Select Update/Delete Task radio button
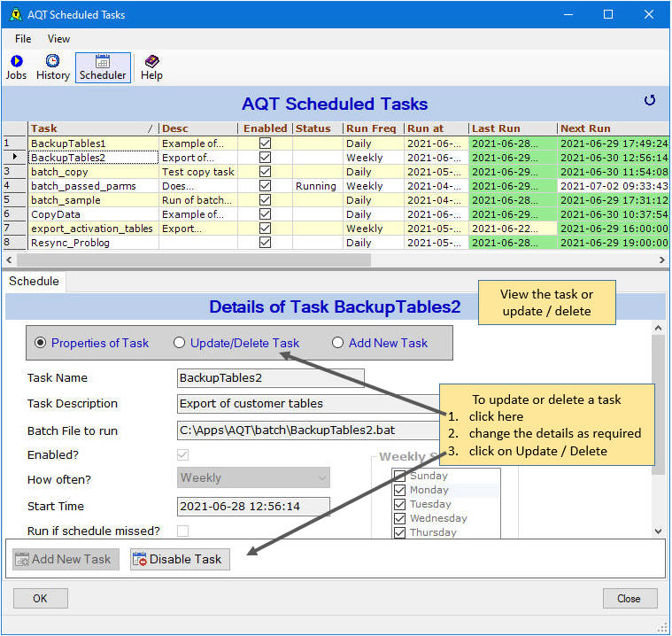 [x=179, y=343]
